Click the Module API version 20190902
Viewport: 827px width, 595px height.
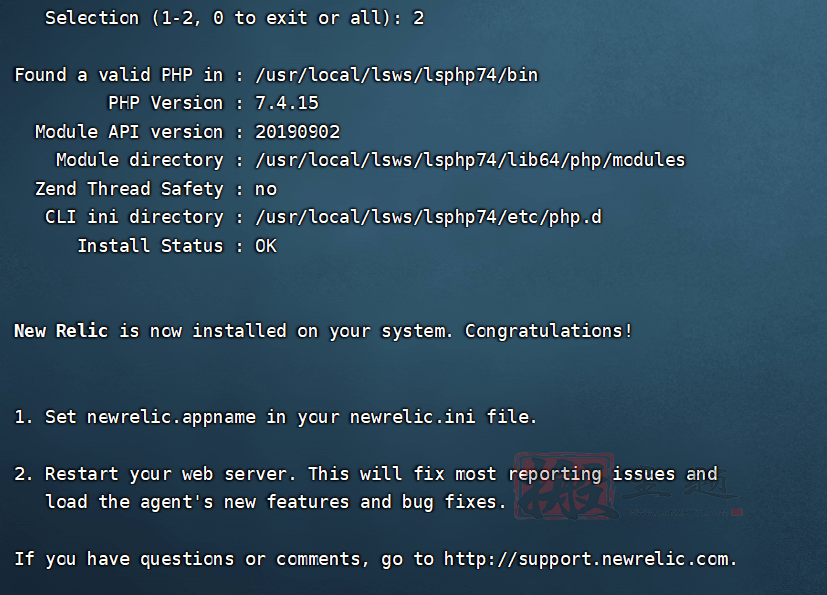click(x=297, y=131)
